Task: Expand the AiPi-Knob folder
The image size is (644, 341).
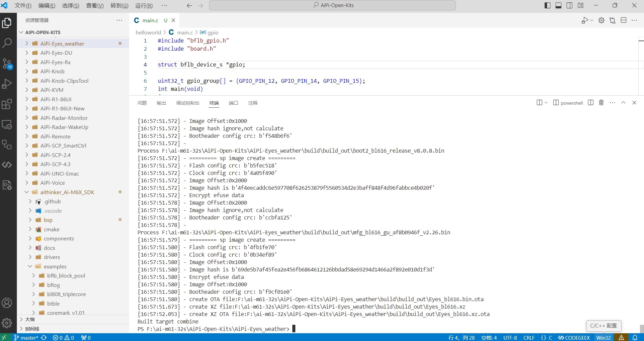Action: 27,71
